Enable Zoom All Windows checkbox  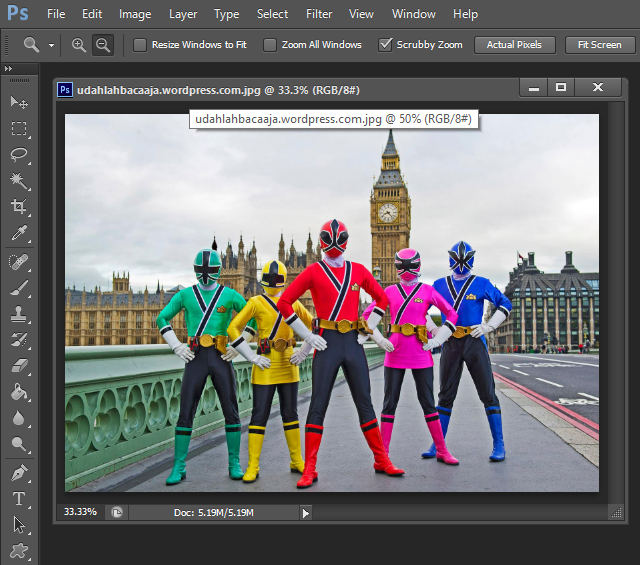click(x=269, y=45)
